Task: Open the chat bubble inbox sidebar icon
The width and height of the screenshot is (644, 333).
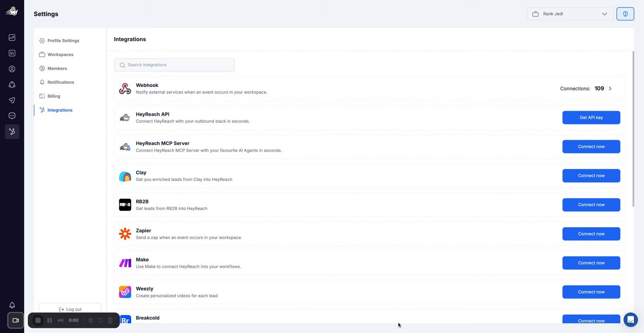Action: point(12,116)
